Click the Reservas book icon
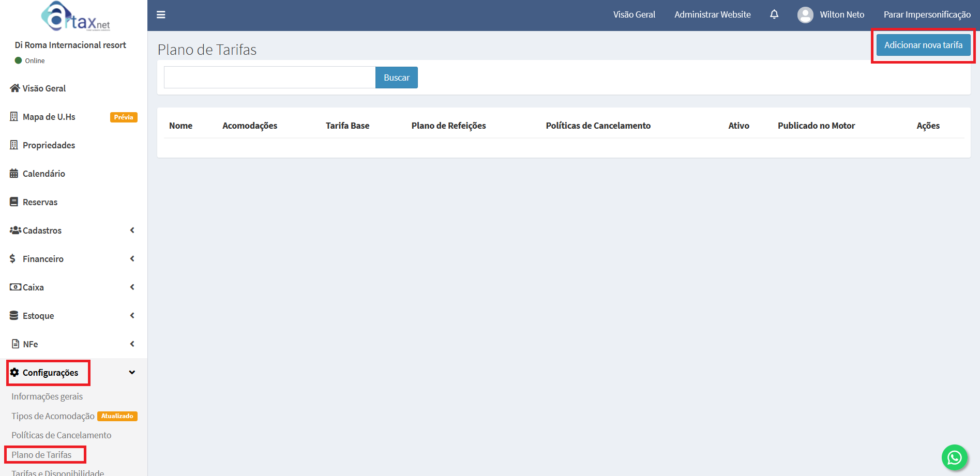 coord(14,202)
